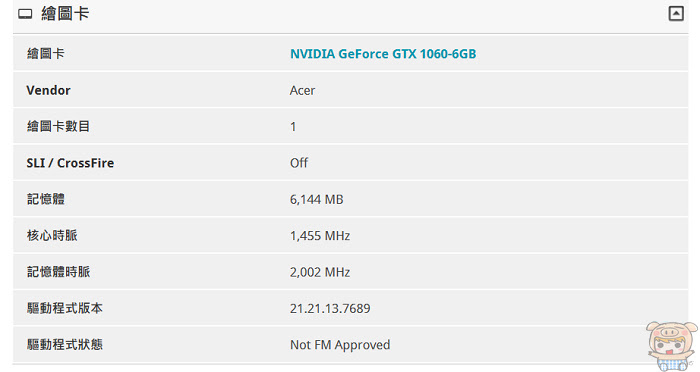Click the 繪圖卡 section heading text
The height and width of the screenshot is (372, 700).
pos(65,13)
